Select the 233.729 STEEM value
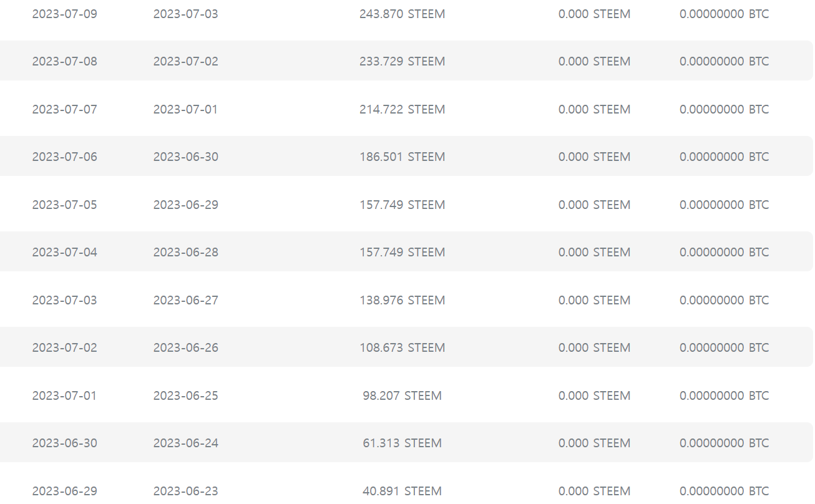Image resolution: width=815 pixels, height=504 pixels. [x=403, y=61]
